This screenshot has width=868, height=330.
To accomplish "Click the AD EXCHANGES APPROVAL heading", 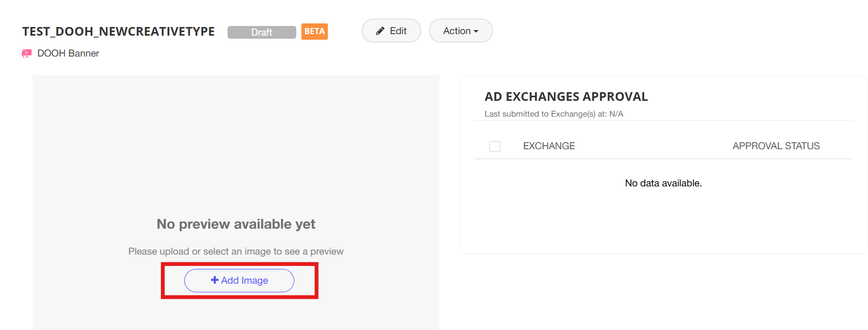I will (x=566, y=97).
